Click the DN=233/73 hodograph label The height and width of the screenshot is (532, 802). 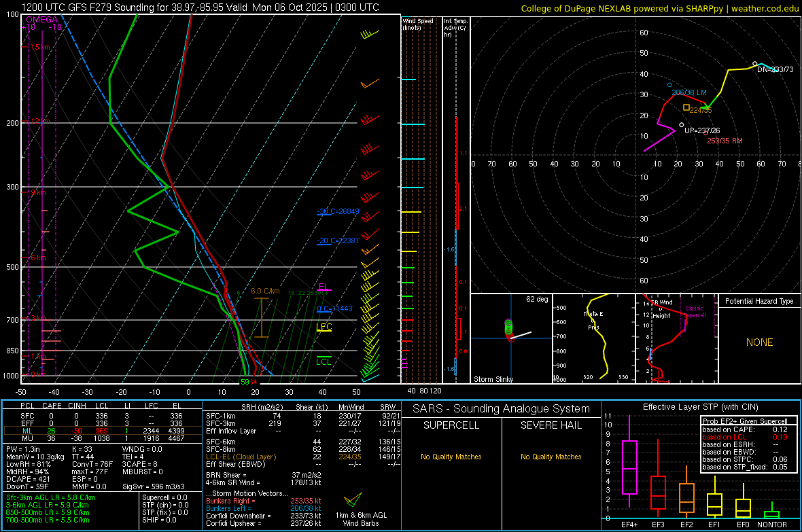point(775,69)
